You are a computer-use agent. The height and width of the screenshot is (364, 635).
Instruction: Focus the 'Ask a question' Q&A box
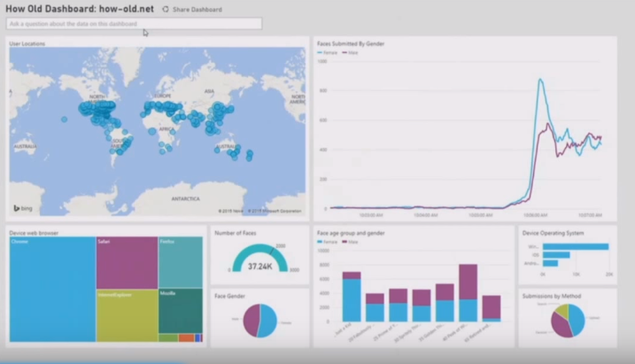tap(134, 24)
